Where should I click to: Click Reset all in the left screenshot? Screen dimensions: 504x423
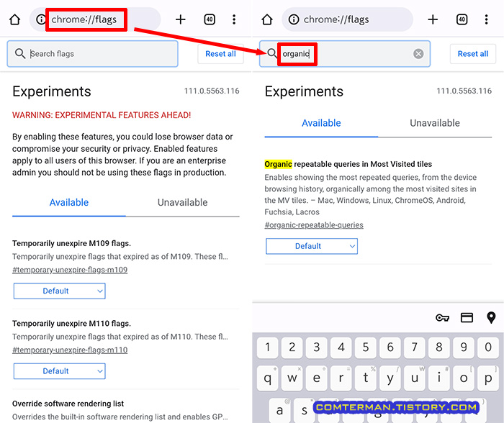tap(220, 54)
